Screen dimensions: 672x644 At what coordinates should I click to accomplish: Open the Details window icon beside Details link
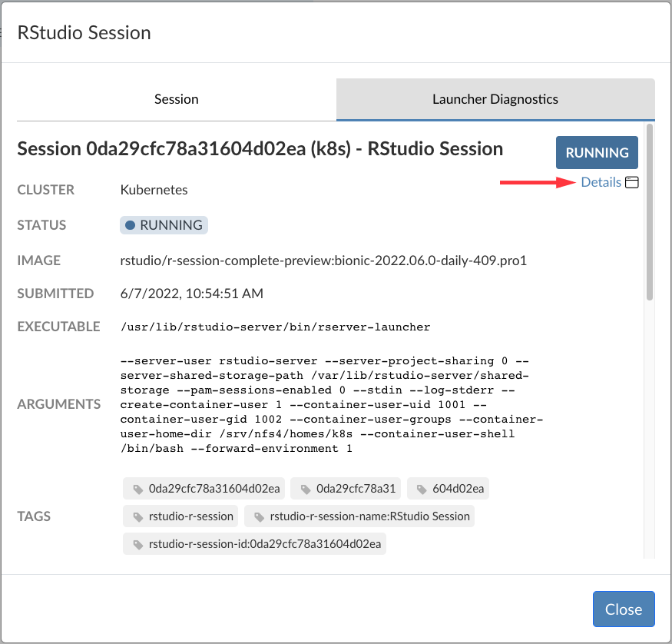[x=632, y=182]
